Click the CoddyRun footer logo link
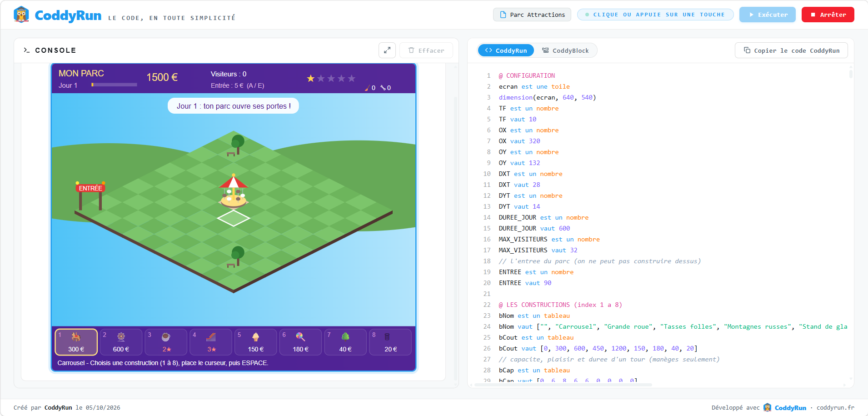 pyautogui.click(x=785, y=407)
